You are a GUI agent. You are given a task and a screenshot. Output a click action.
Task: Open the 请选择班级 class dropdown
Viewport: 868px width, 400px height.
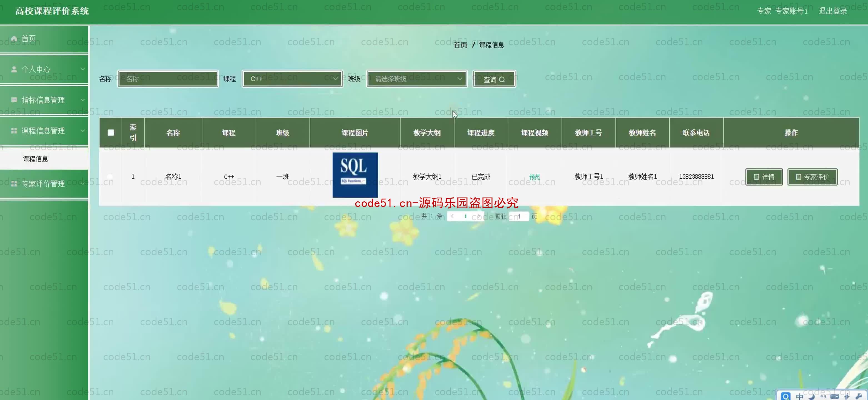tap(417, 79)
